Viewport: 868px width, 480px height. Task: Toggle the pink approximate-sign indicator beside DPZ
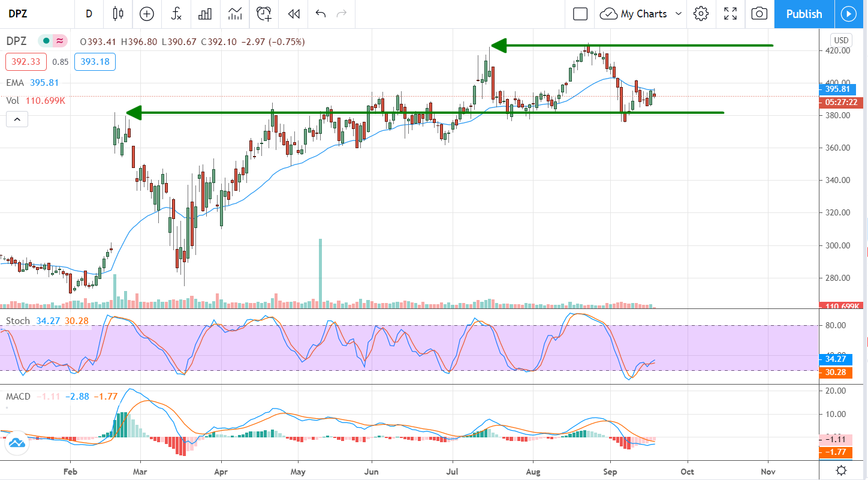click(60, 41)
